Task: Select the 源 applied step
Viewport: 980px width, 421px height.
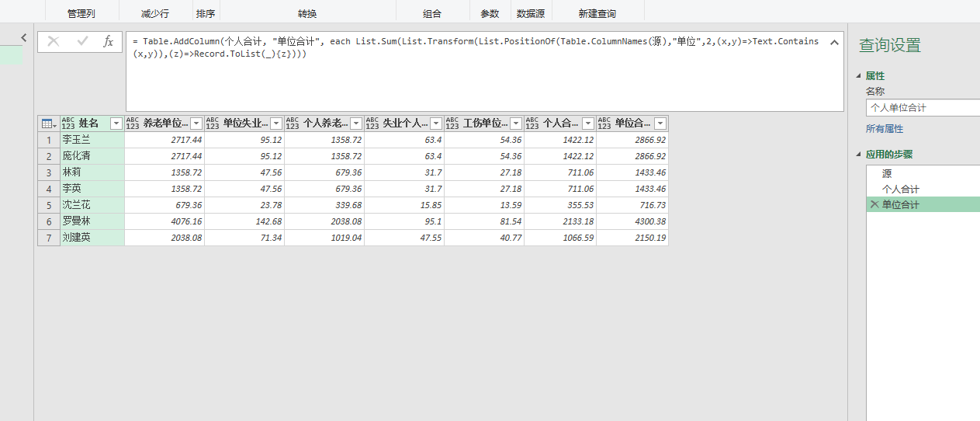Action: [x=887, y=174]
